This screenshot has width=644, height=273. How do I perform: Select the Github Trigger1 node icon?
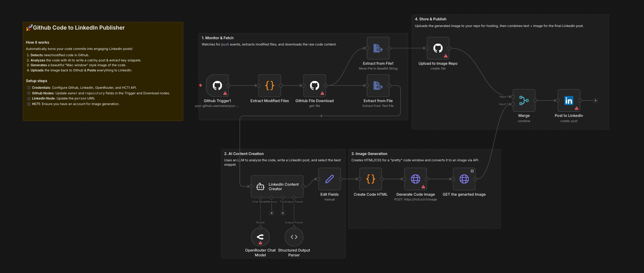[x=217, y=85]
